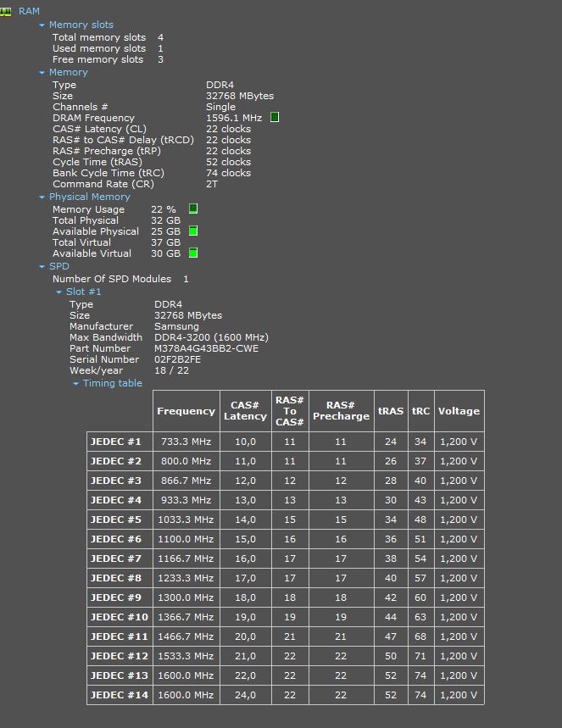Collapse the Memory slots section

click(42, 25)
